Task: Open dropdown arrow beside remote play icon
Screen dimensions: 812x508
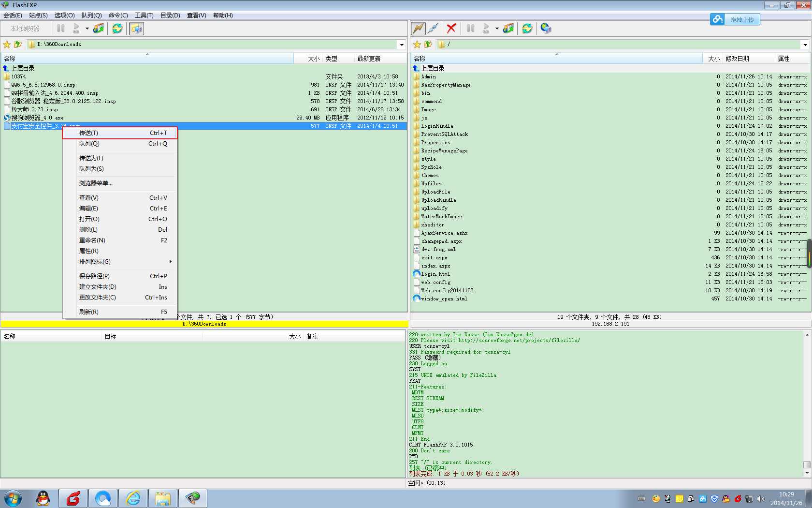Action: [x=497, y=29]
